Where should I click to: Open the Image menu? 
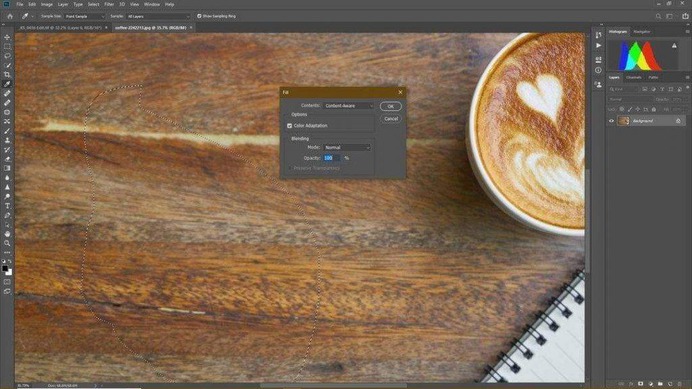point(46,4)
